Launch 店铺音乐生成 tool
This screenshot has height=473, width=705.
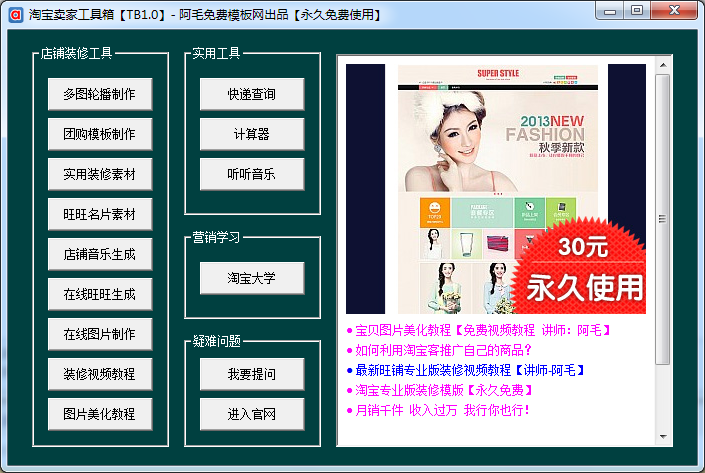(100, 254)
